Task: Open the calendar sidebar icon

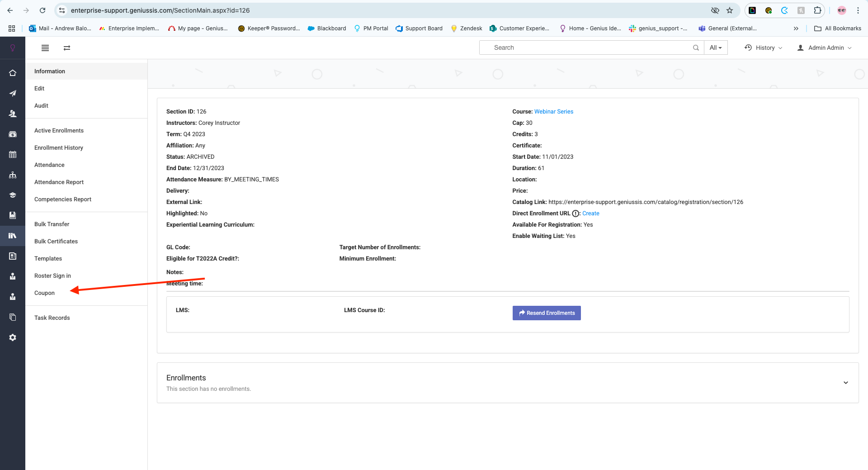Action: [13, 154]
